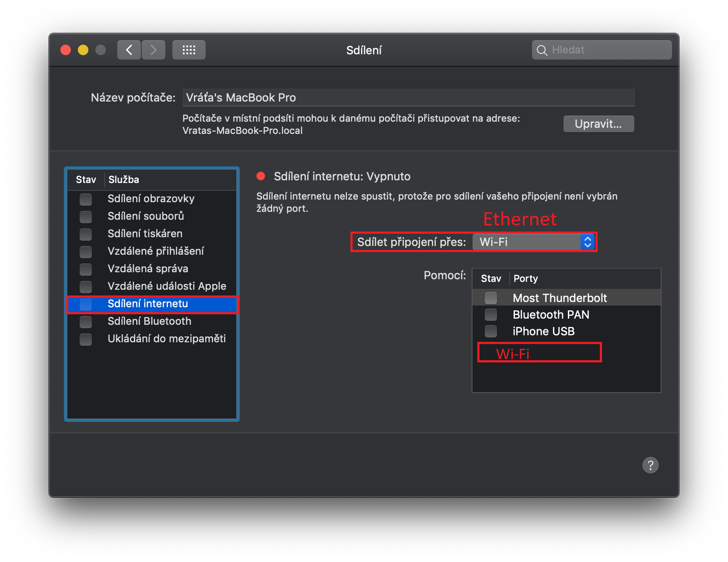728x562 pixels.
Task: Enable Sdílení tiskáren checkbox
Action: pyautogui.click(x=86, y=234)
